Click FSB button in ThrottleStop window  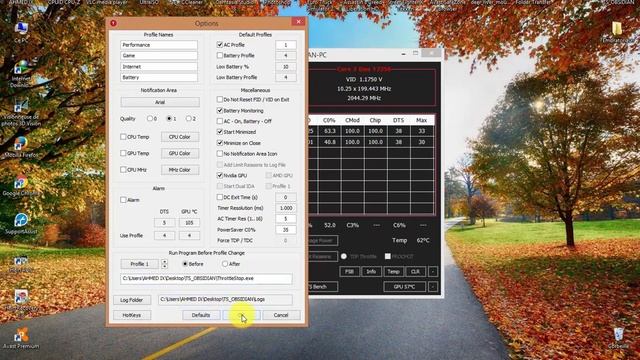349,271
